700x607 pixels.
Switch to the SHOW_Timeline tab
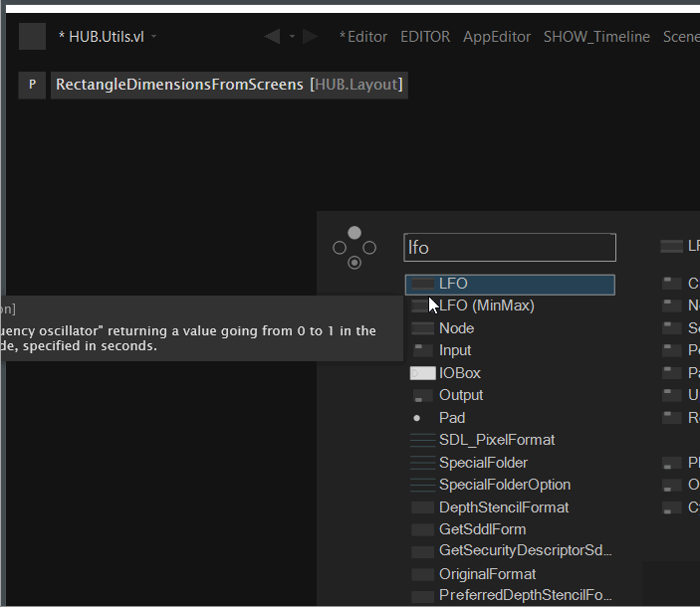coord(596,37)
